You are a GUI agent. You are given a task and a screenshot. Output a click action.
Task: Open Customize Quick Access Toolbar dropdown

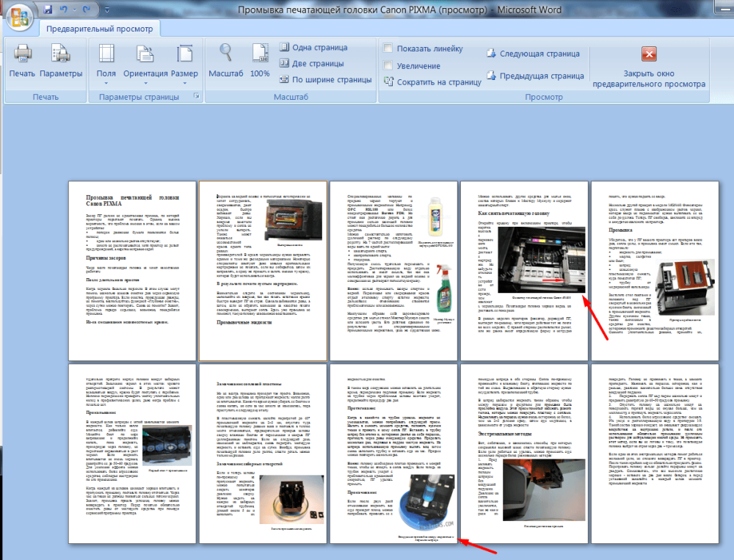tap(106, 10)
